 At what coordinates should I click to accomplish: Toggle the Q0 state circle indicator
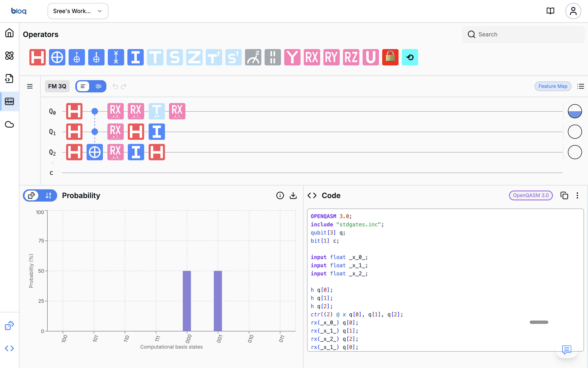click(x=575, y=111)
